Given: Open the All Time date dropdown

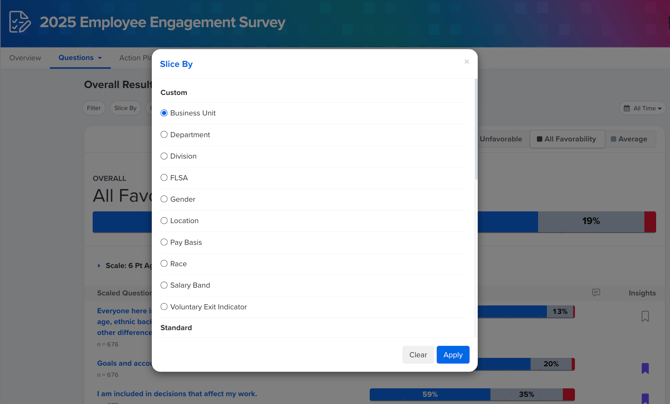Looking at the screenshot, I should pyautogui.click(x=642, y=108).
